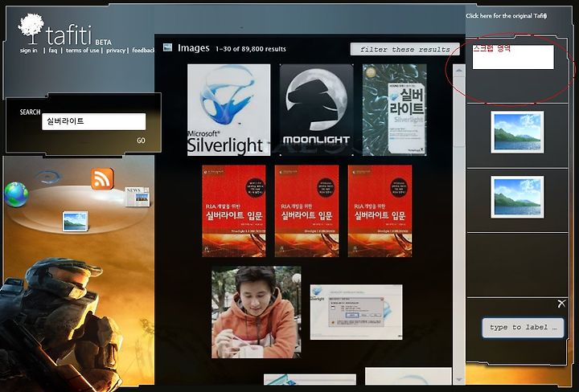Click here for the original Tafiti link
Image resolution: width=579 pixels, height=392 pixels.
[x=507, y=16]
